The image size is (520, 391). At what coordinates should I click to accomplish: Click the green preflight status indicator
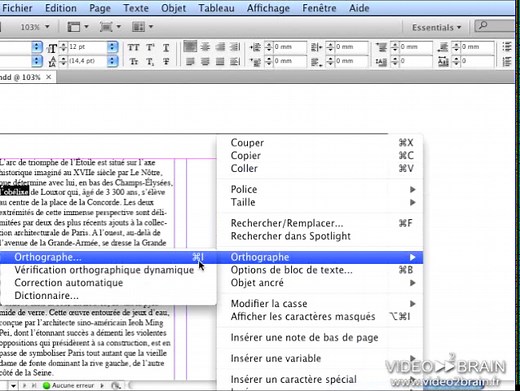tap(46, 386)
